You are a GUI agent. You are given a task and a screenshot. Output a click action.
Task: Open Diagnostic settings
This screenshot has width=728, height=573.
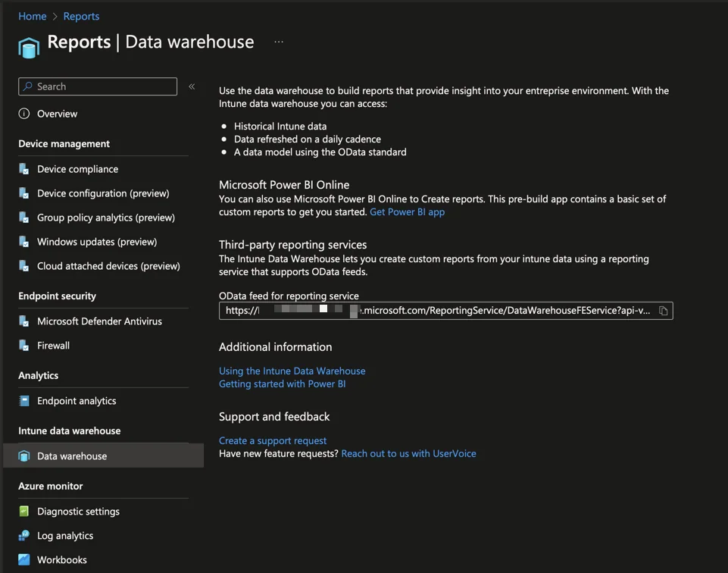79,512
